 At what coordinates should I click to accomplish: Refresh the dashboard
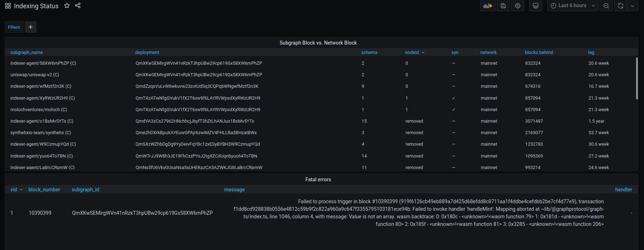[621, 6]
